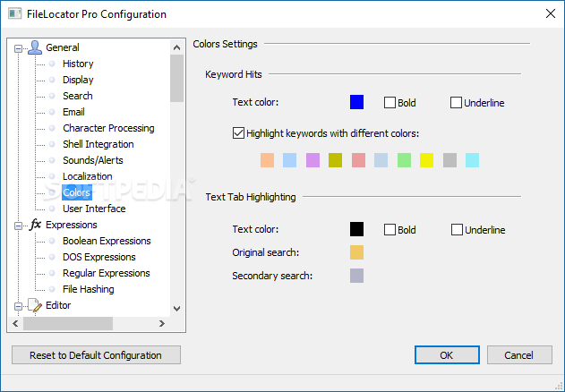Click the tree scroll right arrow
The width and height of the screenshot is (565, 392).
pyautogui.click(x=162, y=324)
